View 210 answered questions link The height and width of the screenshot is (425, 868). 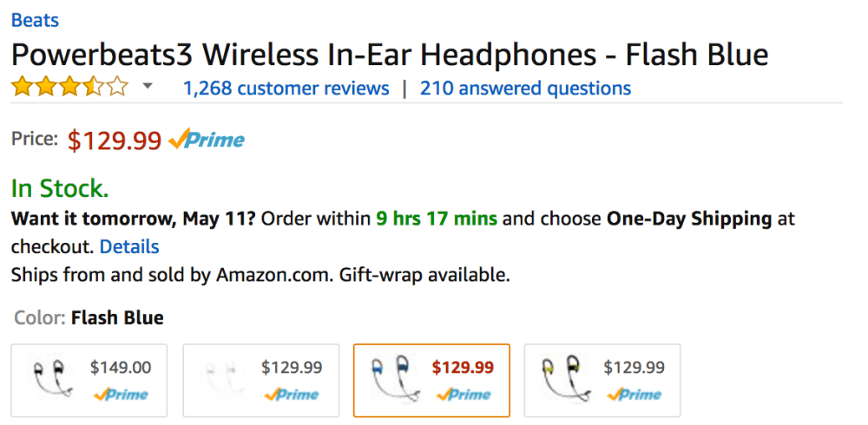(x=525, y=88)
